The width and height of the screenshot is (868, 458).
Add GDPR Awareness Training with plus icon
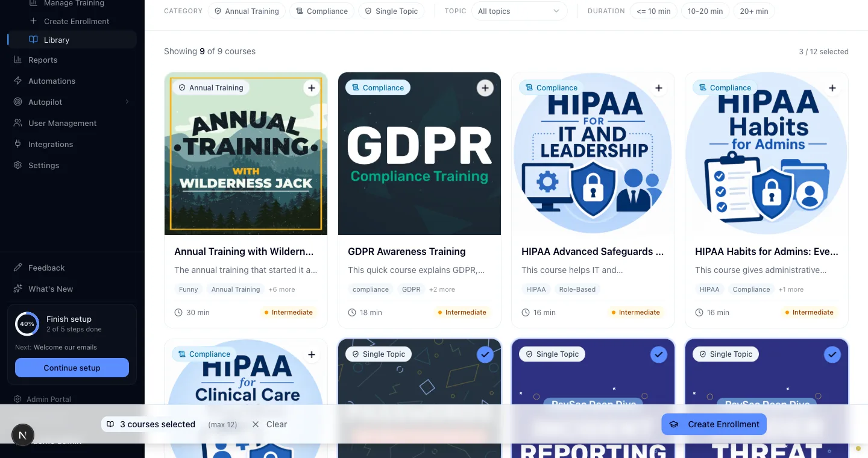(x=485, y=88)
